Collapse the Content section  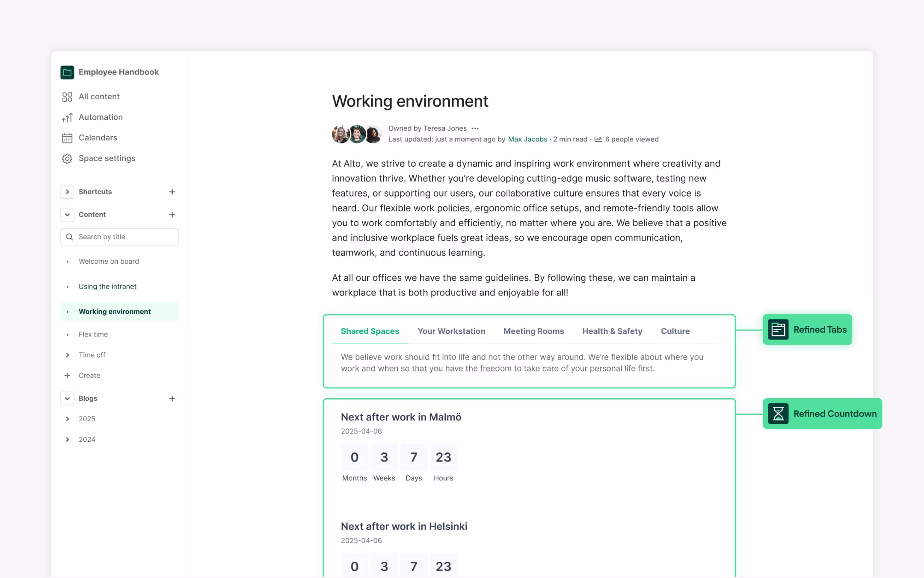click(x=67, y=215)
